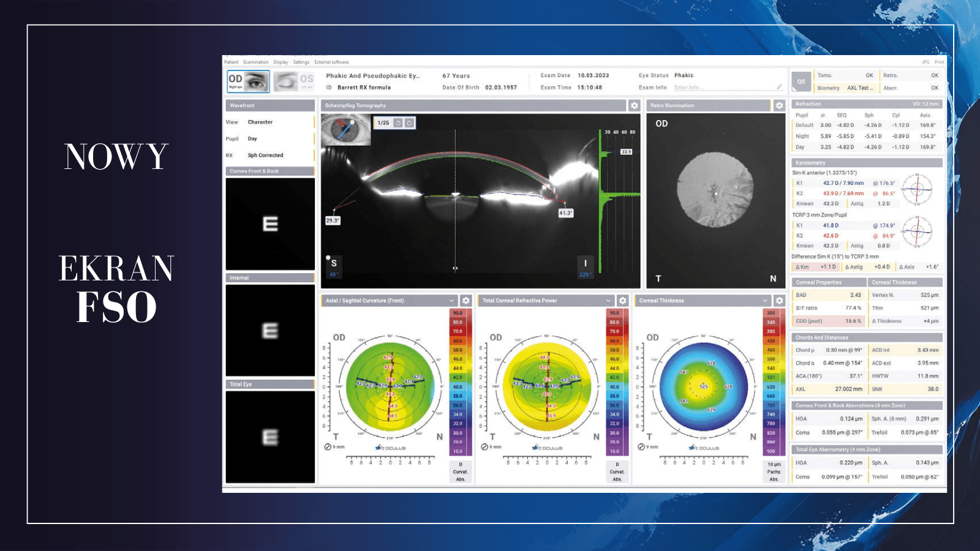980x551 pixels.
Task: Click the Default pupil refraction row
Action: (867, 125)
